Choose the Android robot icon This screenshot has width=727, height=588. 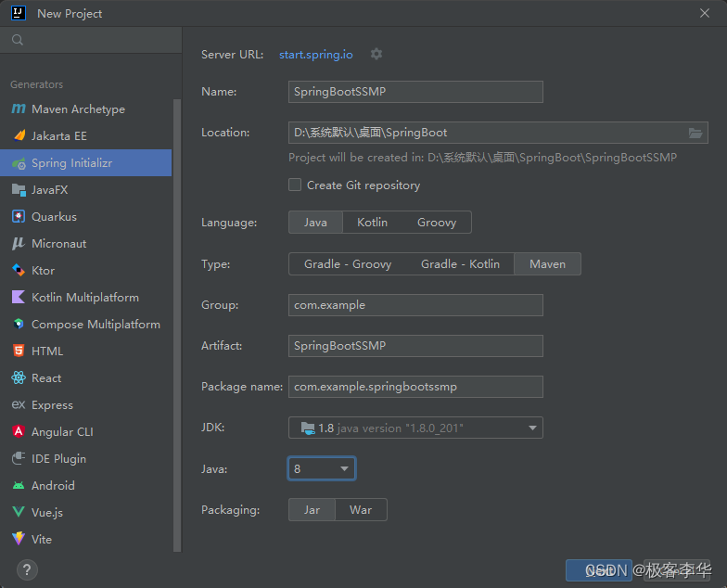(19, 485)
